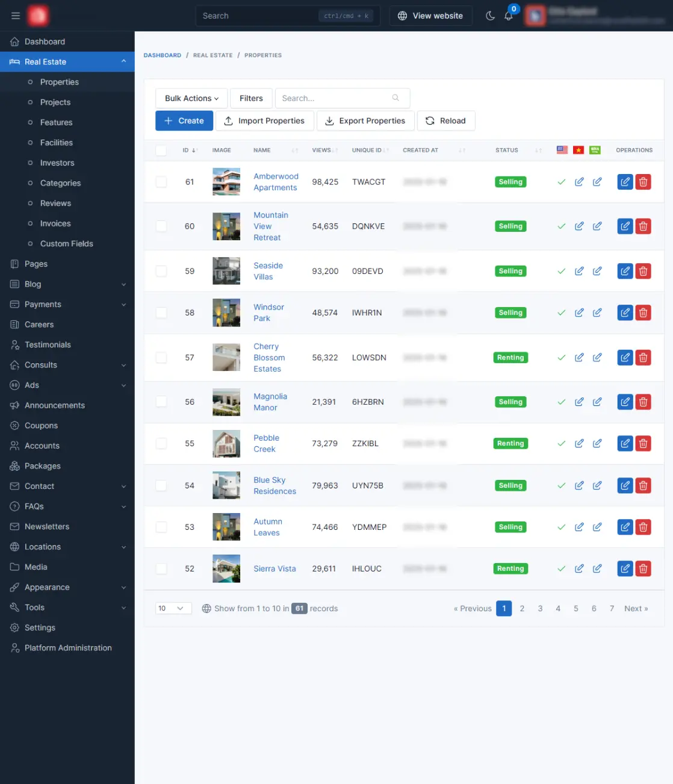Expand the Ads sidebar menu
This screenshot has width=673, height=784.
click(67, 385)
